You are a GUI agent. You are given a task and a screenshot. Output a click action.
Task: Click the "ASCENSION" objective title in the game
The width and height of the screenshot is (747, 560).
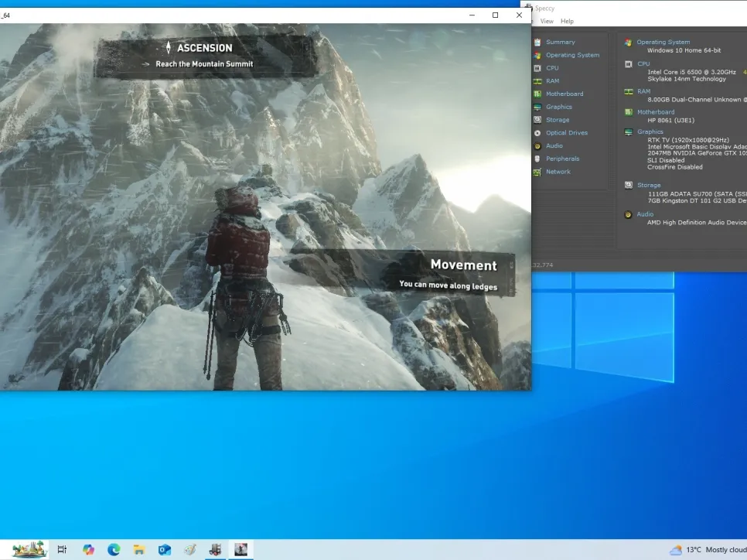point(205,48)
